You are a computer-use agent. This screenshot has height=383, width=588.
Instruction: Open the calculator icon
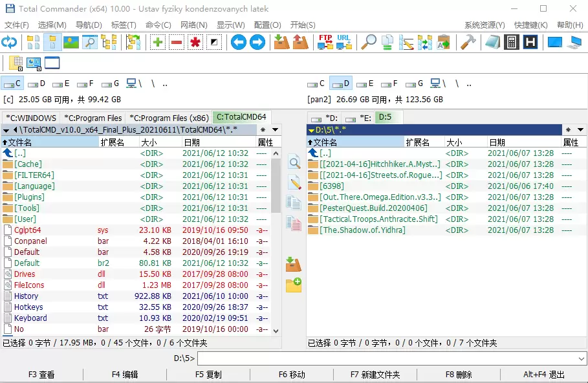tap(512, 42)
